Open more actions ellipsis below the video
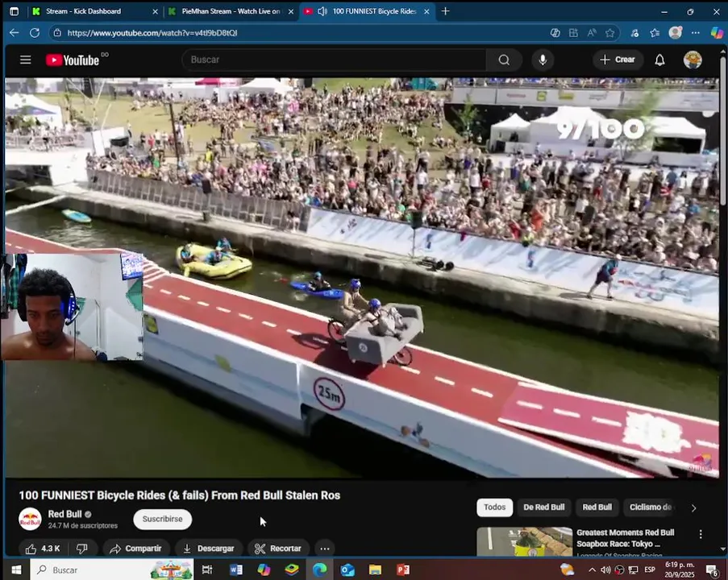The image size is (728, 580). 325,549
